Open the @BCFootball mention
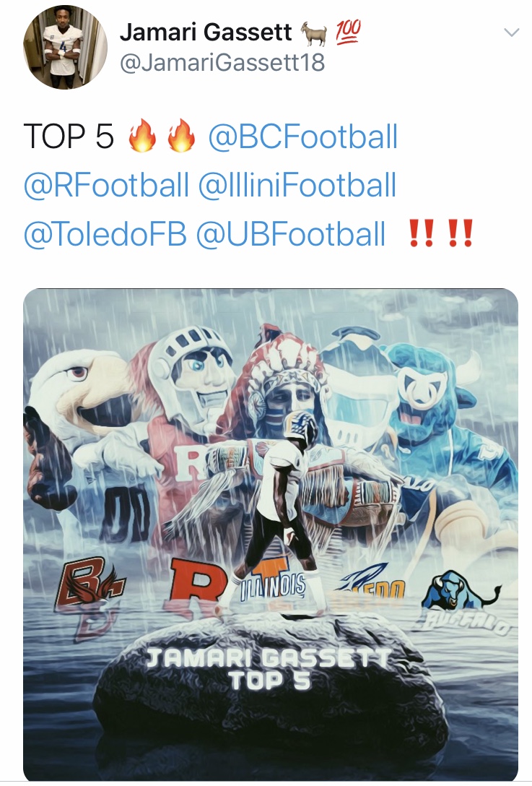 [302, 137]
